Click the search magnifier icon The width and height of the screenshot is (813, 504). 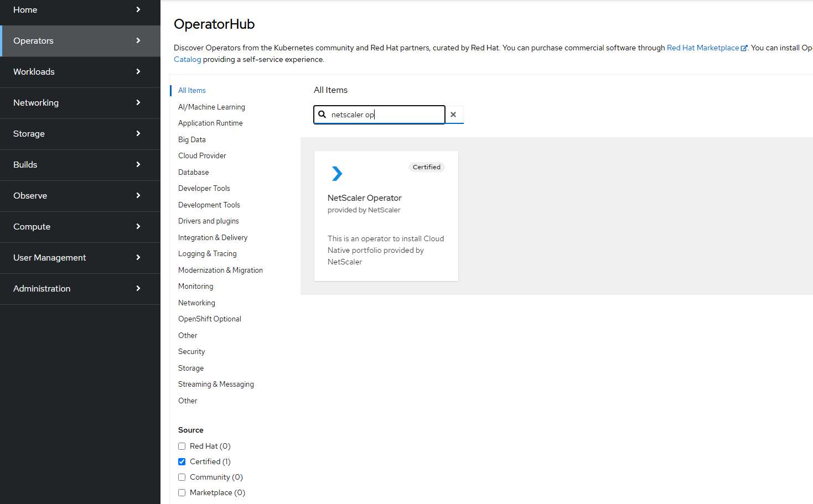click(x=322, y=115)
